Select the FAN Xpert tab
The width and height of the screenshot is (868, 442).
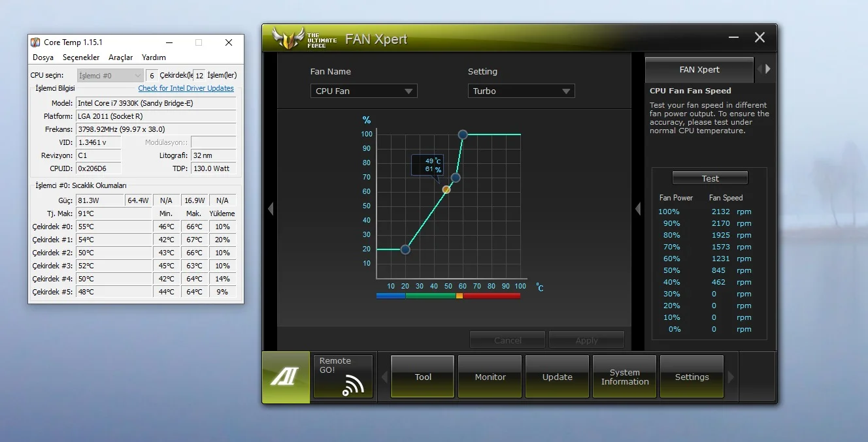point(699,69)
